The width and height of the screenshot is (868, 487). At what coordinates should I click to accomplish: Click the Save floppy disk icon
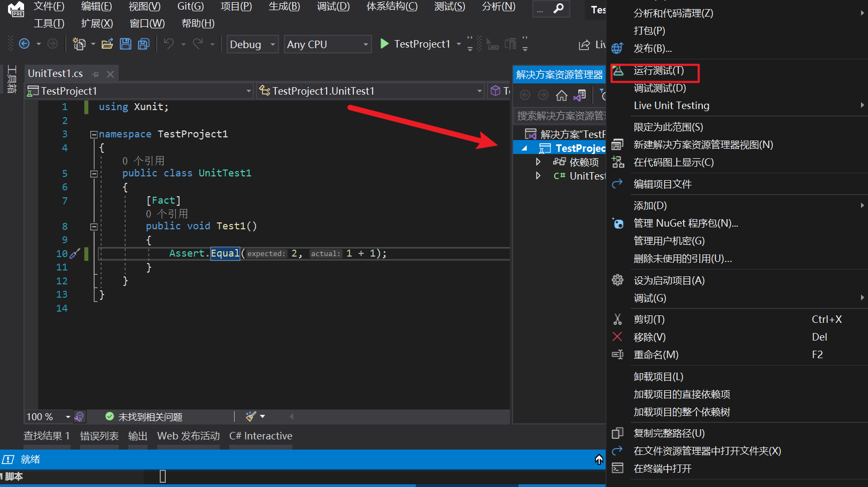click(x=126, y=44)
